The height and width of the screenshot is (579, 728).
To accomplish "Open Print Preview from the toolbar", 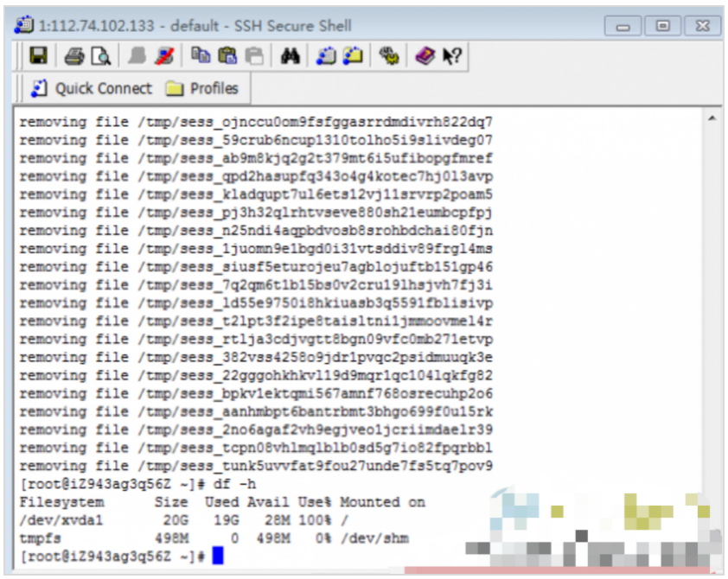I will click(100, 56).
